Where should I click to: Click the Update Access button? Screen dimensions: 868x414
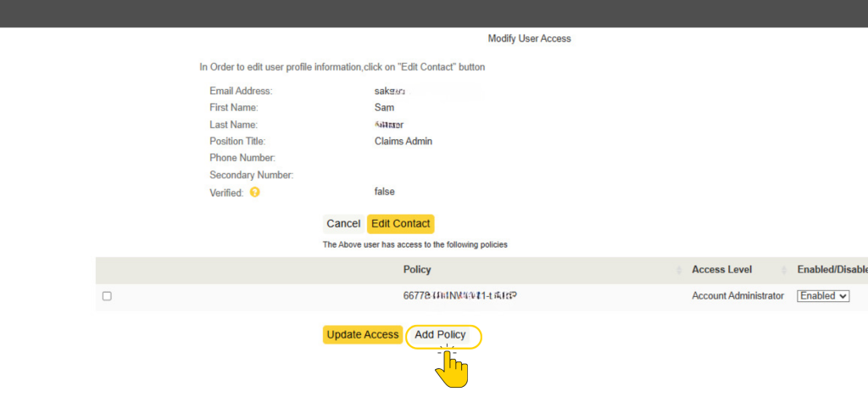pyautogui.click(x=363, y=335)
